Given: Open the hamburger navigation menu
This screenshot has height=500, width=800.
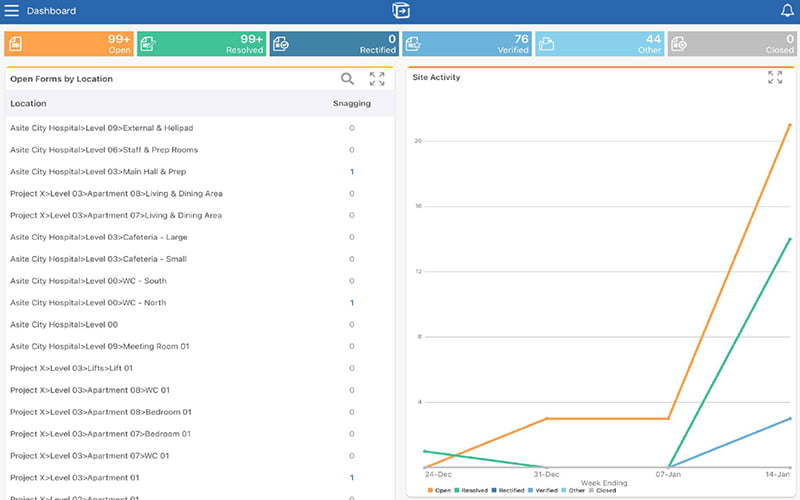Looking at the screenshot, I should tap(11, 11).
